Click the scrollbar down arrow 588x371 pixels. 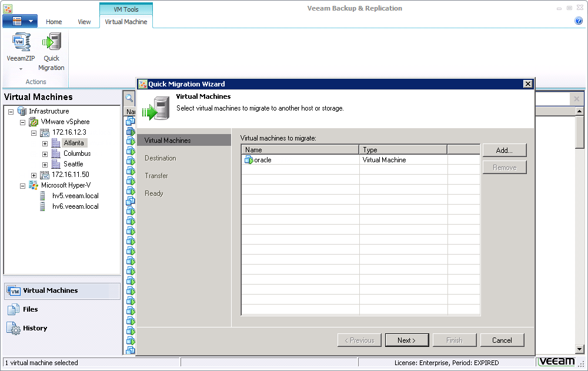[579, 349]
